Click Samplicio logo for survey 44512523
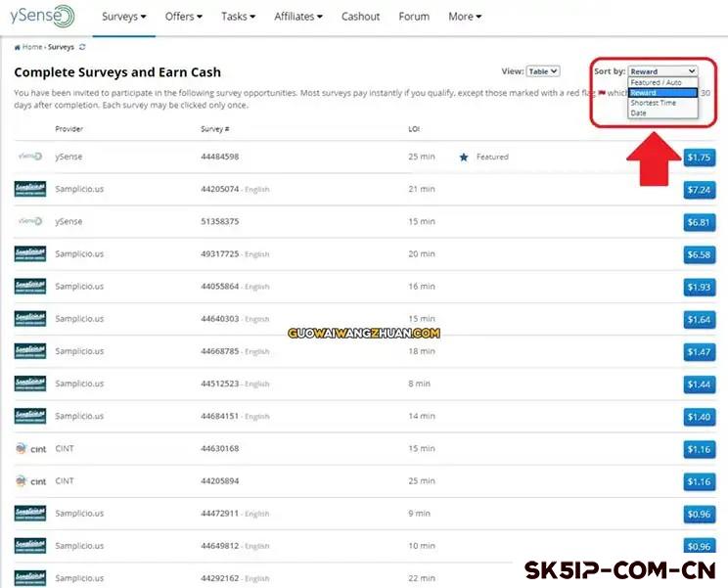This screenshot has width=728, height=588. (30, 384)
